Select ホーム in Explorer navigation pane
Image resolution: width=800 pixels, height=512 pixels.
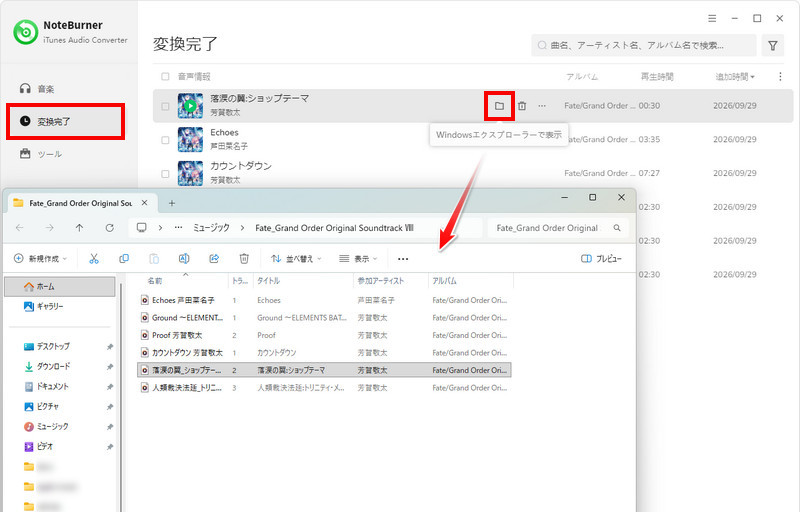point(60,287)
